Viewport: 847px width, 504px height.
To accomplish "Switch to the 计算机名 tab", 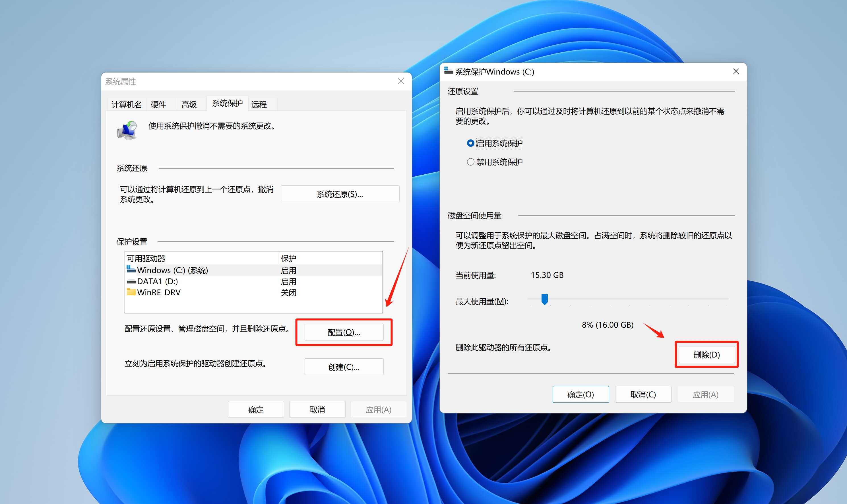I will [x=127, y=104].
